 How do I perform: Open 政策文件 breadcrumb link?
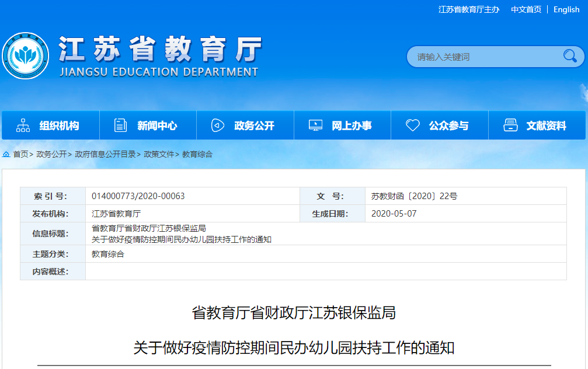tap(159, 154)
